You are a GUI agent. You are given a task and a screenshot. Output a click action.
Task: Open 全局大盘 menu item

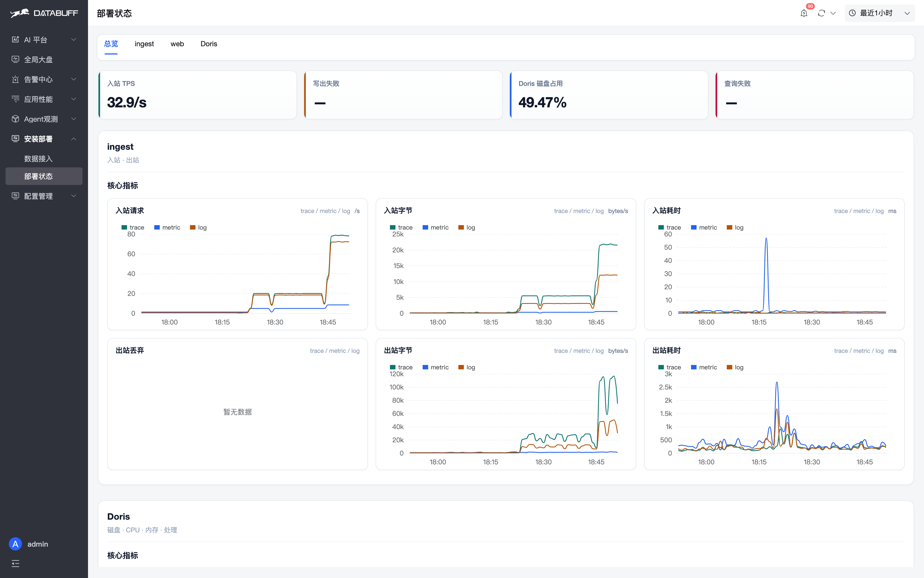(x=44, y=59)
